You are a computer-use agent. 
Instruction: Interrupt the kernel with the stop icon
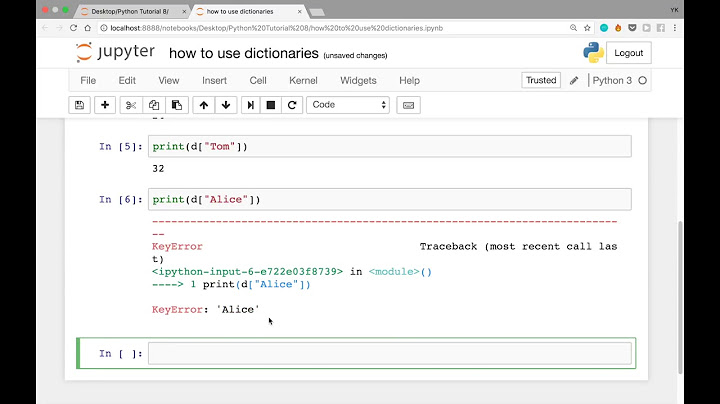coord(271,105)
